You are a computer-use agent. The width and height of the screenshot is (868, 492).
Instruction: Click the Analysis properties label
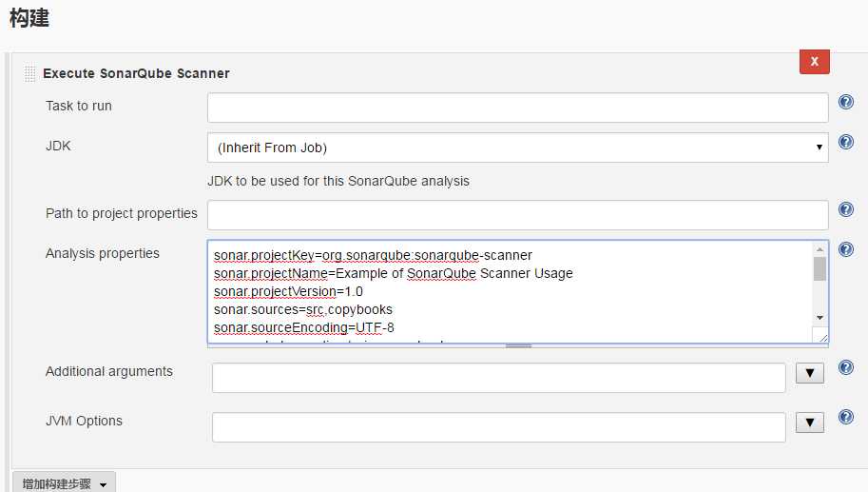coord(103,253)
